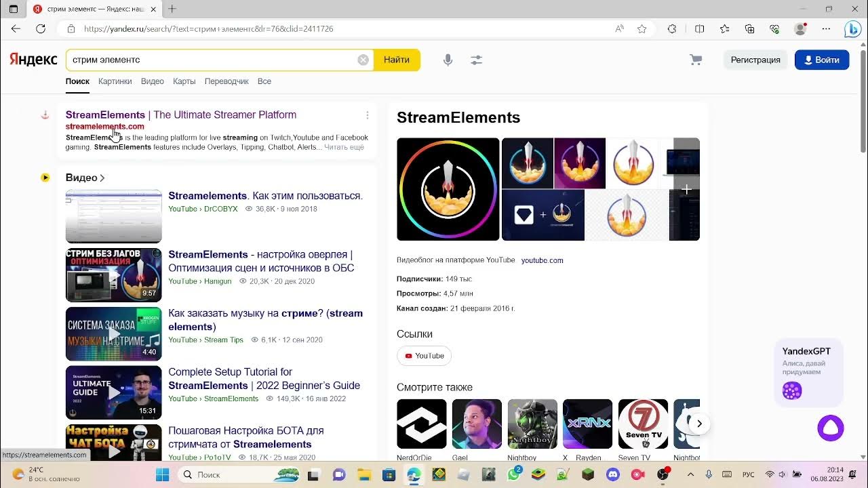Image resolution: width=868 pixels, height=488 pixels.
Task: Click the Yandex logo
Action: (x=33, y=60)
